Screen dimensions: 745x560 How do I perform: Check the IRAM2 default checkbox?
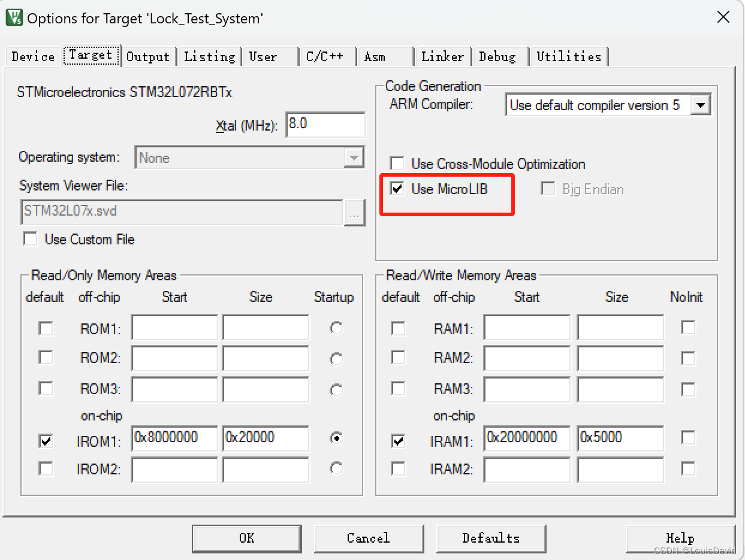(x=398, y=468)
